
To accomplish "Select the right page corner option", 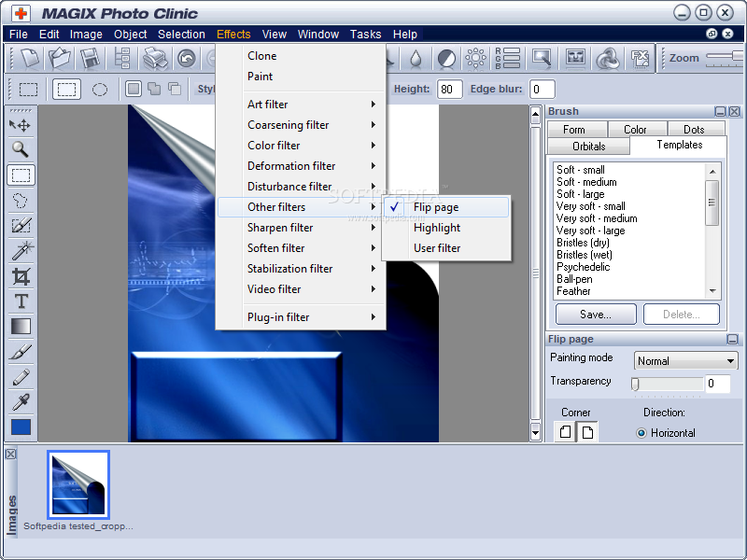I will [588, 432].
